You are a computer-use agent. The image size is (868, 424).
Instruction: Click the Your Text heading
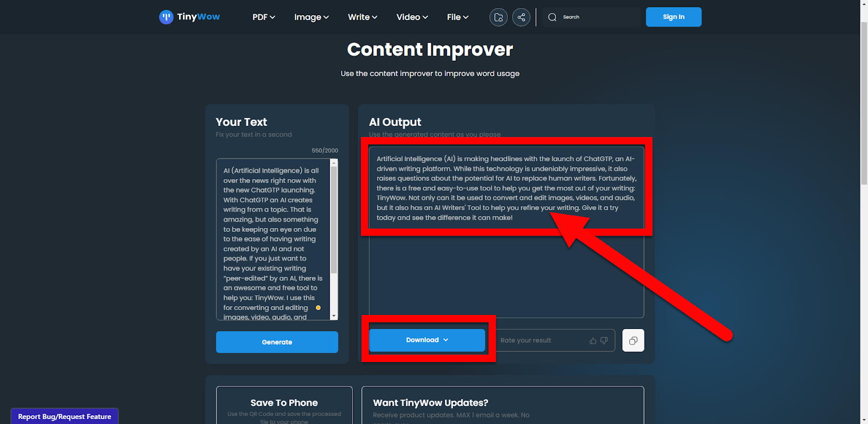[x=241, y=122]
